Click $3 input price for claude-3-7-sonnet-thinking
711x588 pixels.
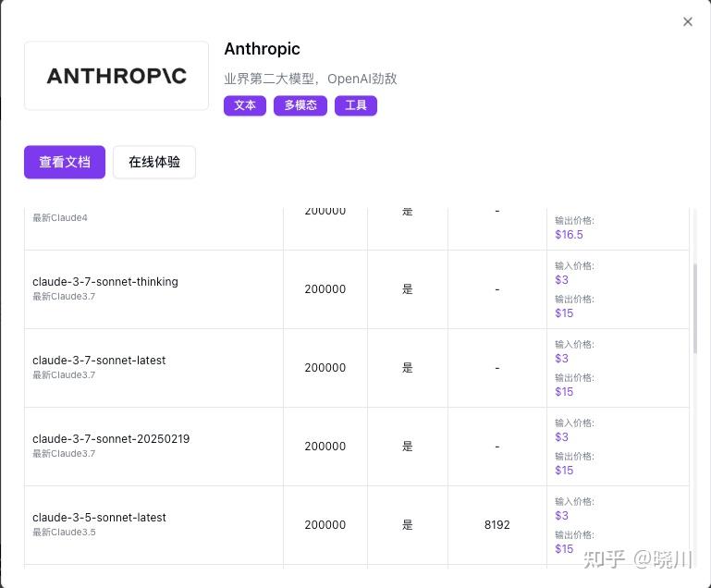[562, 280]
